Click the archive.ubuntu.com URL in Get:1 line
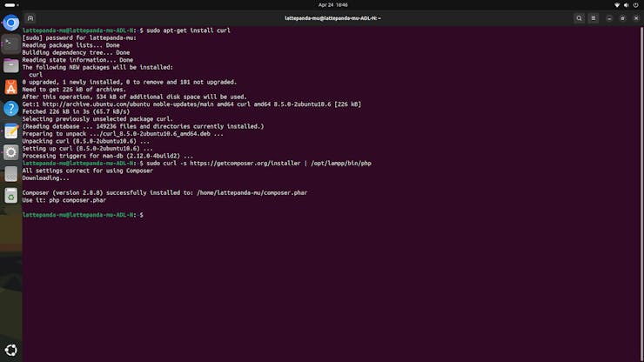Screen dimensions: 644x362 click(96, 104)
